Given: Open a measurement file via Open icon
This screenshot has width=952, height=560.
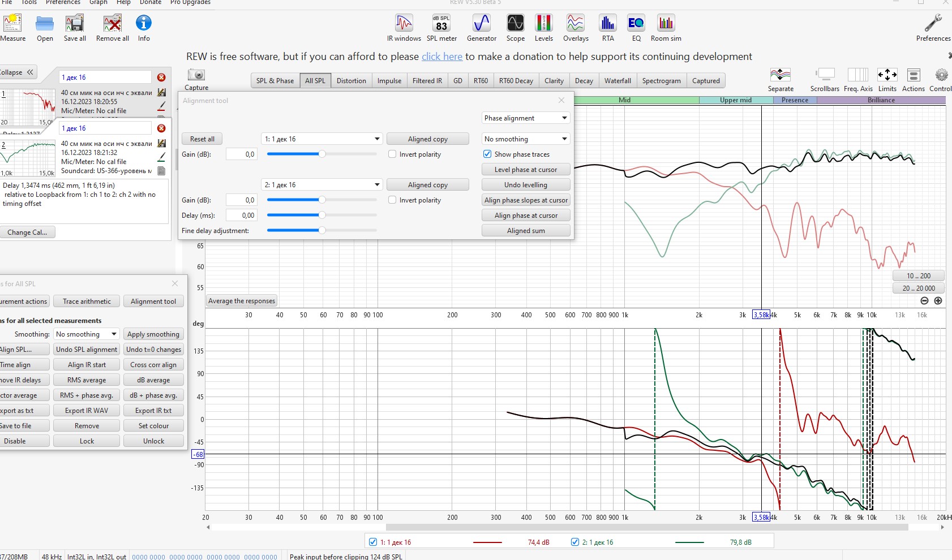Looking at the screenshot, I should tap(45, 24).
